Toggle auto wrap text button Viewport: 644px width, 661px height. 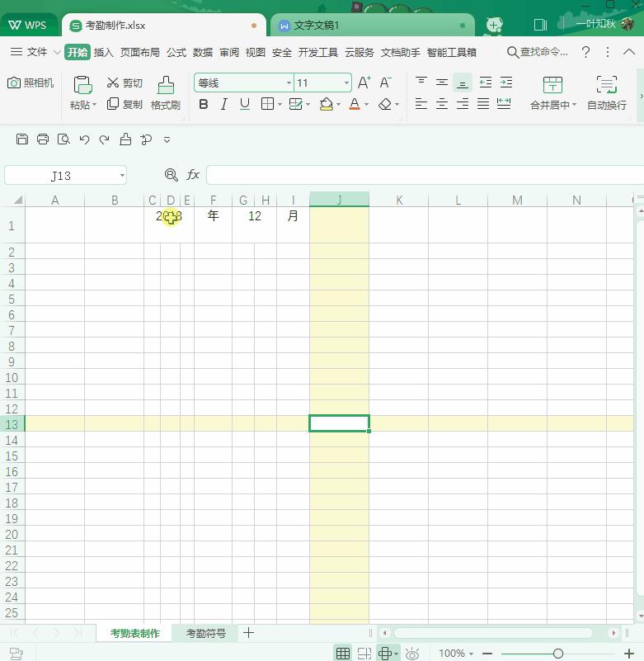coord(607,93)
